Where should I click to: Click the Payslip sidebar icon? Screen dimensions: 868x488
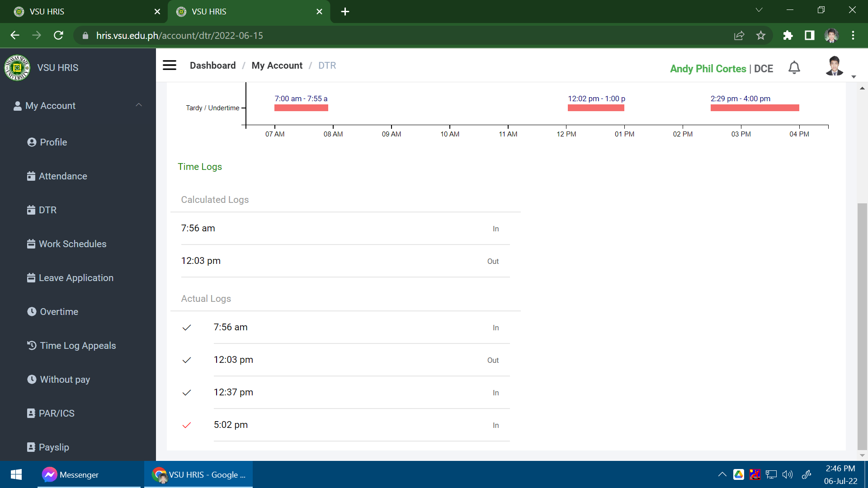31,447
